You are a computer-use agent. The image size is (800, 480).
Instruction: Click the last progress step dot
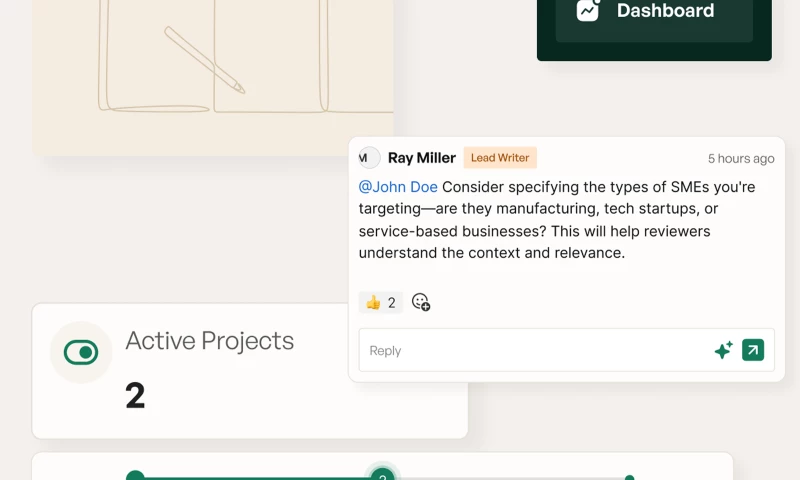click(x=630, y=477)
